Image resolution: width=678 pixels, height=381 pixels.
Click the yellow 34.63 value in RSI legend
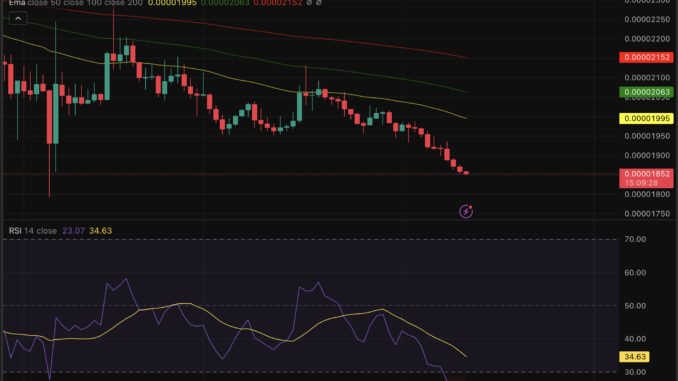pyautogui.click(x=100, y=231)
